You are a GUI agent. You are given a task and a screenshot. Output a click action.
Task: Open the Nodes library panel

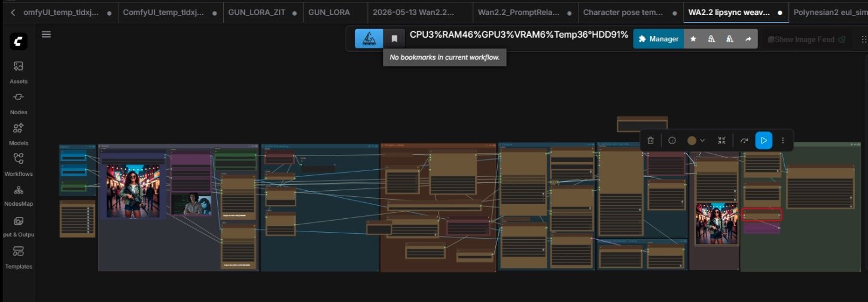click(18, 103)
